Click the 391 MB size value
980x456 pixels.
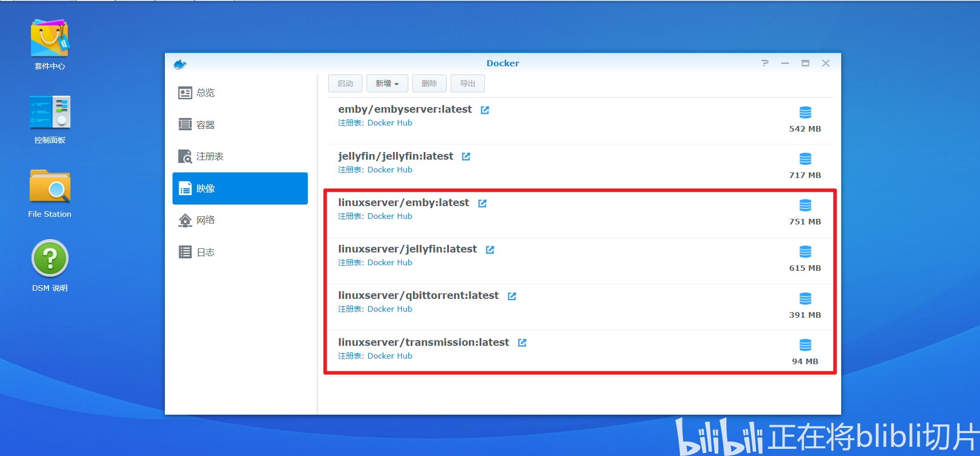point(805,315)
